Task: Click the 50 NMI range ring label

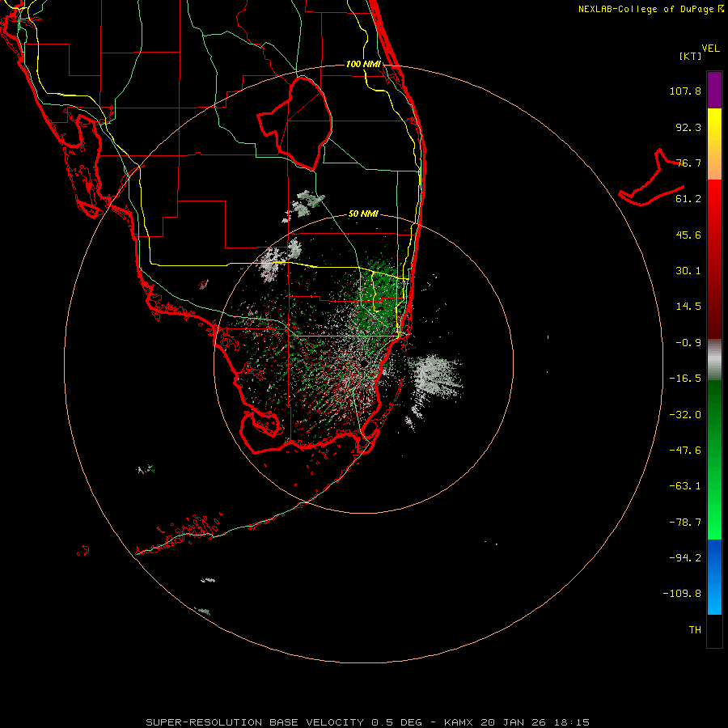Action: tap(363, 214)
